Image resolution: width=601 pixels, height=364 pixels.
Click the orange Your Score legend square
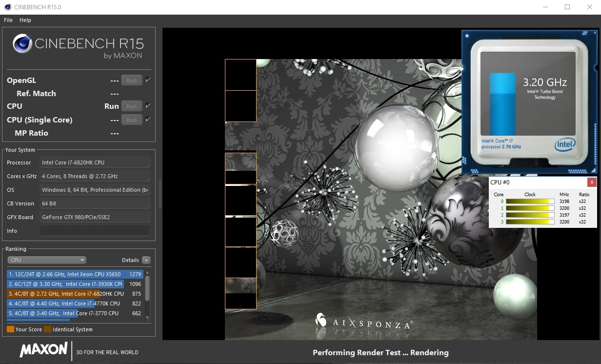(10, 329)
